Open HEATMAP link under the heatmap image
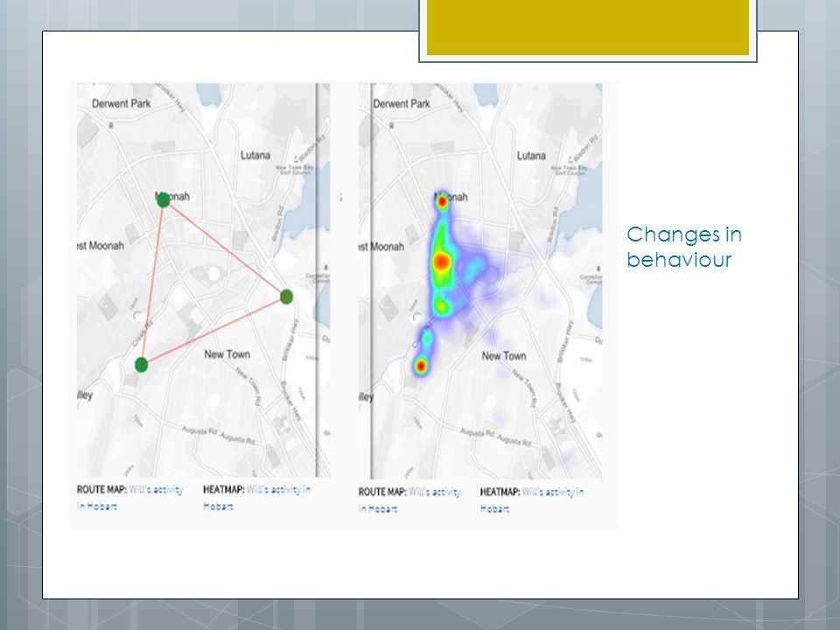Image resolution: width=840 pixels, height=630 pixels. (x=532, y=500)
